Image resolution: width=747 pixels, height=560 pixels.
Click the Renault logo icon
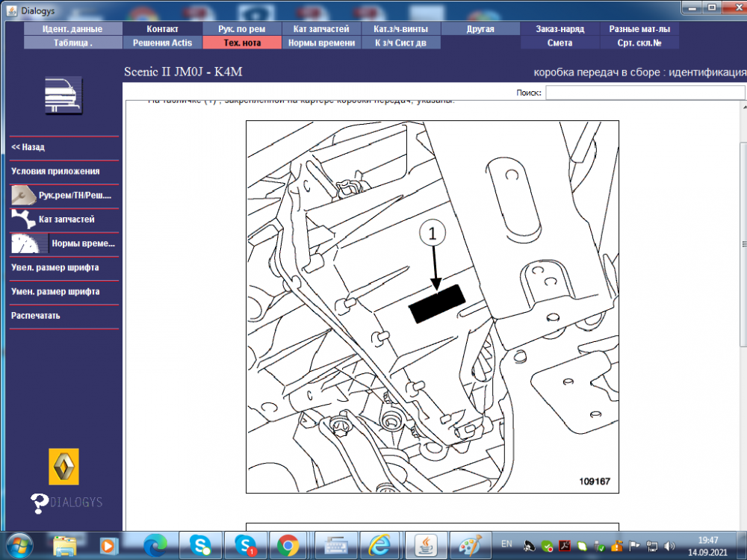pyautogui.click(x=63, y=467)
